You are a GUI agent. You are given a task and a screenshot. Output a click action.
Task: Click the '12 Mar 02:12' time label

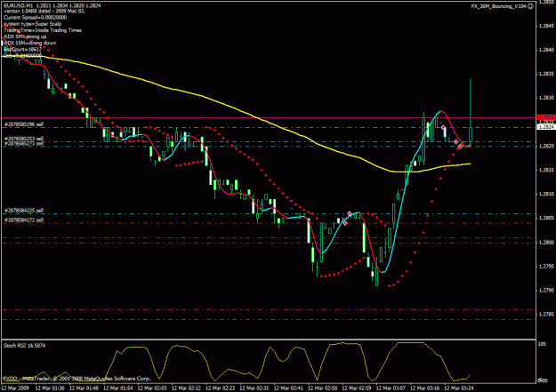186,388
